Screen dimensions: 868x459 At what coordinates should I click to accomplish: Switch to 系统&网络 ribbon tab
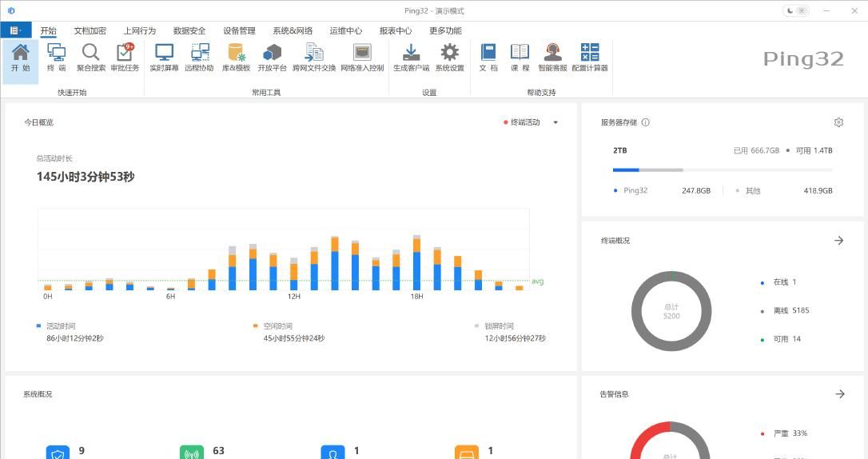point(293,30)
